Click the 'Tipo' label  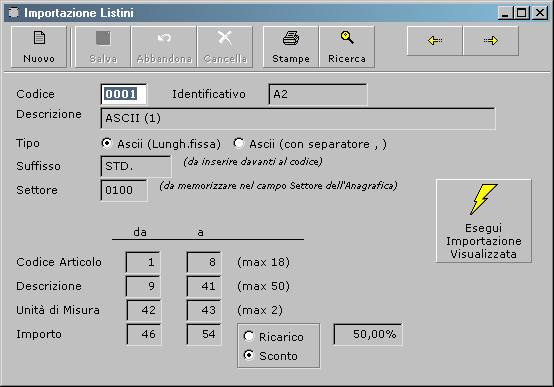pyautogui.click(x=28, y=143)
